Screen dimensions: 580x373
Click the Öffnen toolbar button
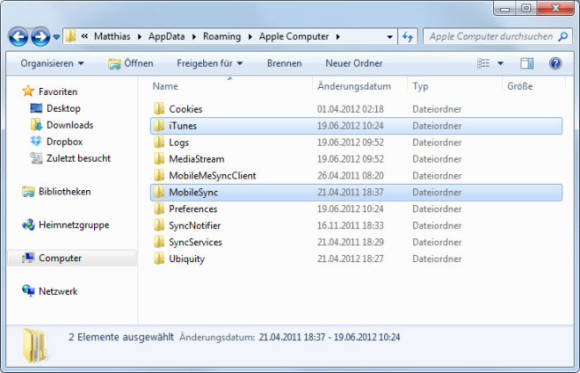(131, 64)
